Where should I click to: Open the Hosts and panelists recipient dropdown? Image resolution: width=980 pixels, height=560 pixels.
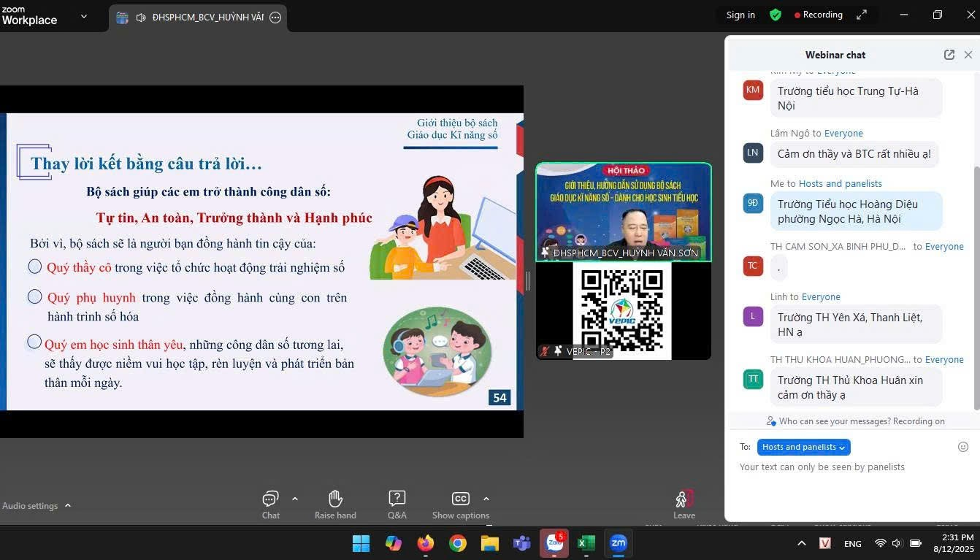pos(803,447)
